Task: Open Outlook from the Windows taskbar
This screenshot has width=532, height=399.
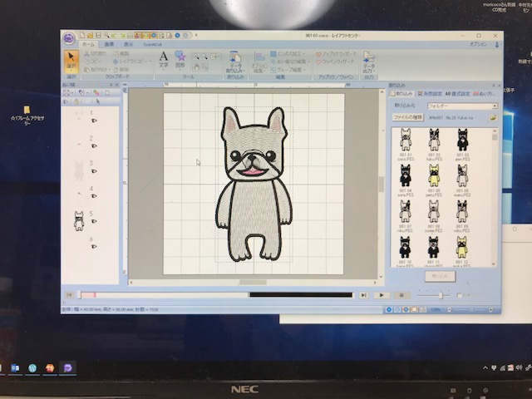Action: click(x=15, y=368)
